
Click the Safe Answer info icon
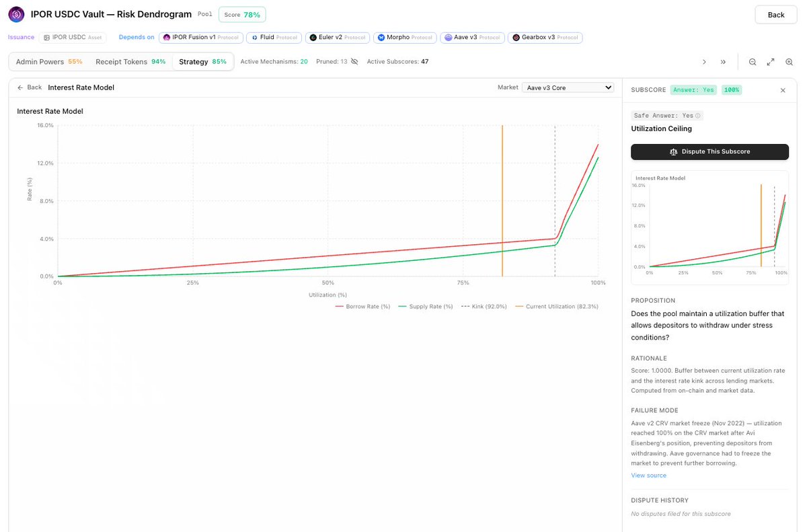[x=697, y=116]
